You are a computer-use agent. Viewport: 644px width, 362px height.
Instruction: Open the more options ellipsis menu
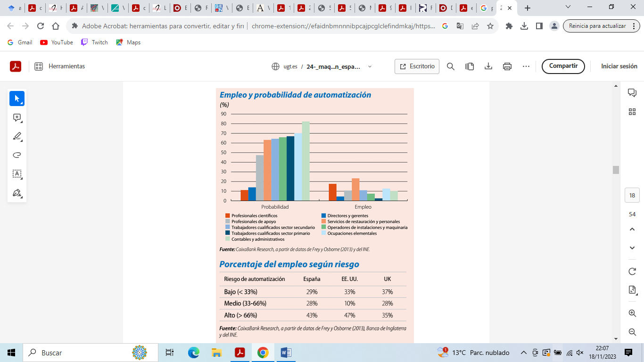coord(526,66)
